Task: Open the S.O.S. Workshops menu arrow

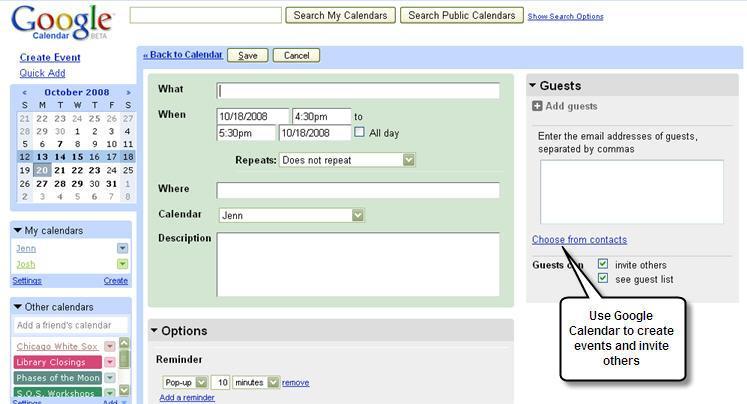Action: click(x=110, y=393)
